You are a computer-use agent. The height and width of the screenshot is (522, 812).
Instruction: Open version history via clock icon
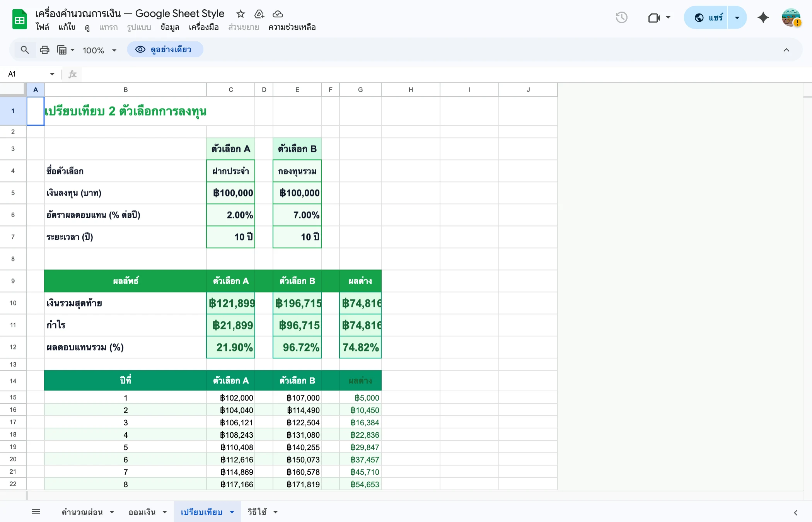[621, 17]
